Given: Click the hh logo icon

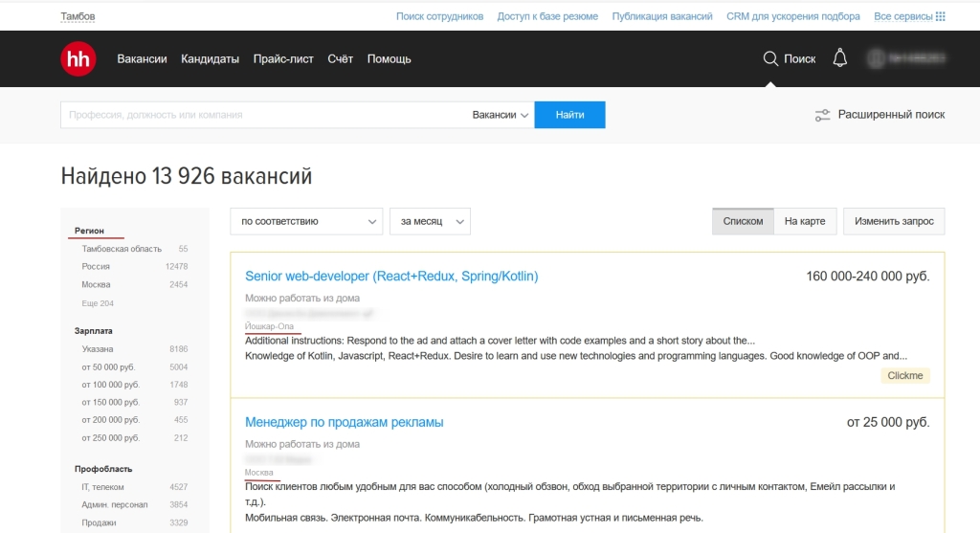Looking at the screenshot, I should click(78, 59).
